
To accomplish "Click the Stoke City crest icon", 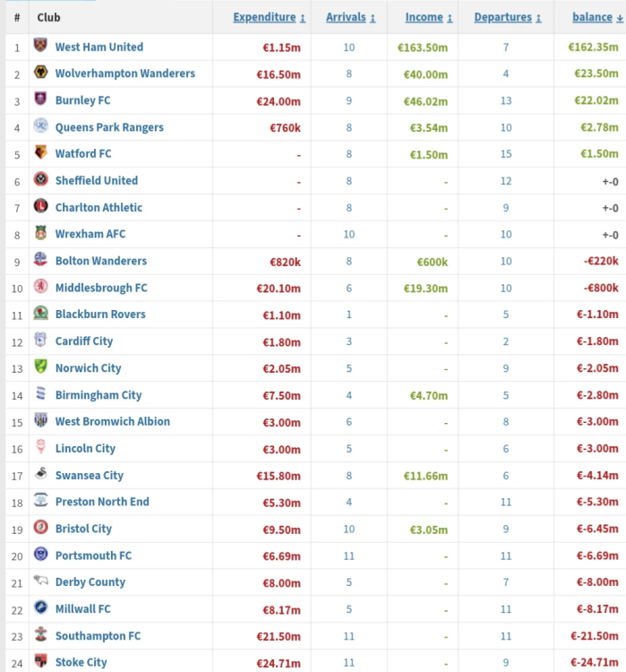I will (40, 661).
